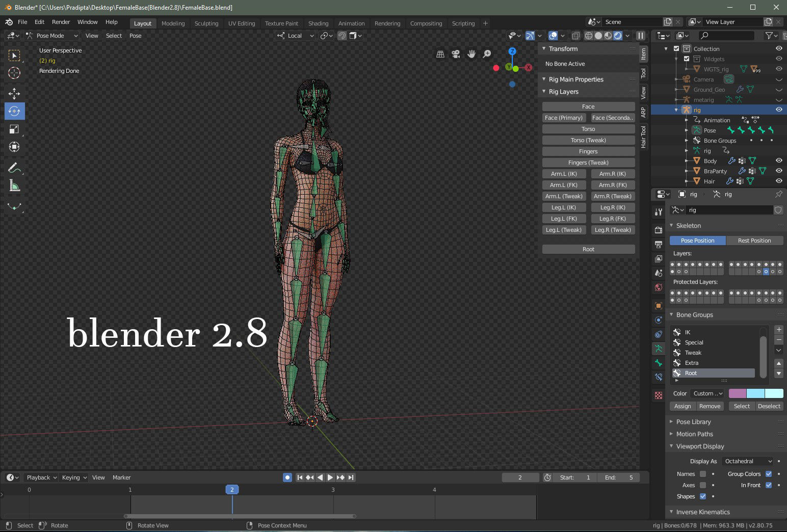Switch to the Sculpting workspace tab

[x=206, y=23]
